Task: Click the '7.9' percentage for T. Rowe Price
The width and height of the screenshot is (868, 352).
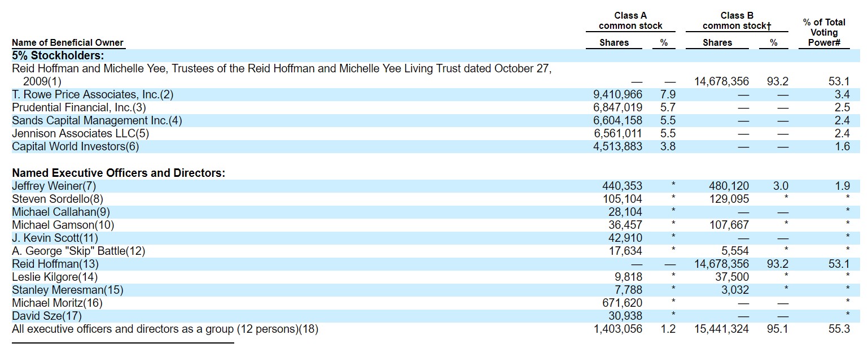Action: click(668, 94)
